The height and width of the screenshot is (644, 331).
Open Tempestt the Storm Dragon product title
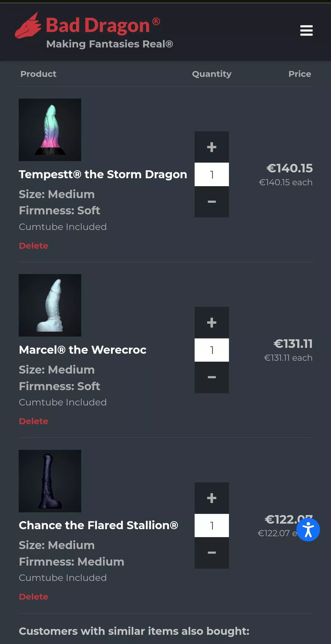(x=103, y=174)
